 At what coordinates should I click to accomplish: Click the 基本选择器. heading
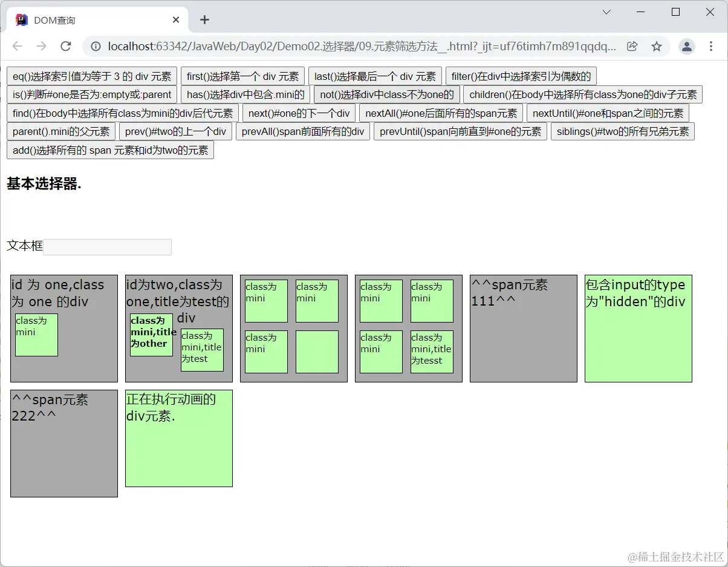(x=44, y=185)
